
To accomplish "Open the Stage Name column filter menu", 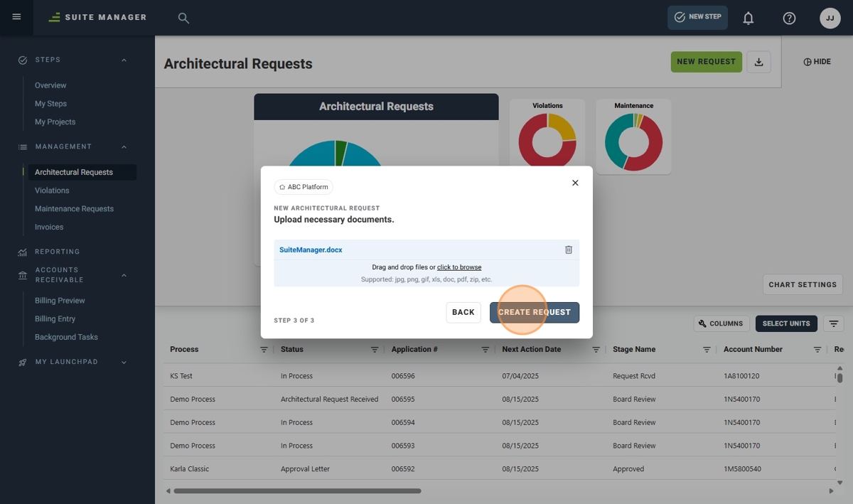I will click(707, 350).
